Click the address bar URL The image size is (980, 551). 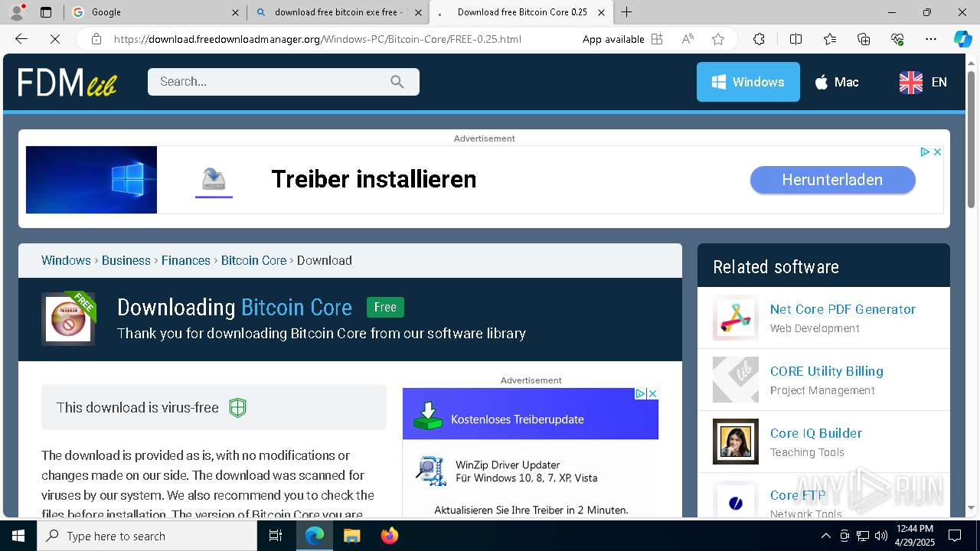pos(318,39)
